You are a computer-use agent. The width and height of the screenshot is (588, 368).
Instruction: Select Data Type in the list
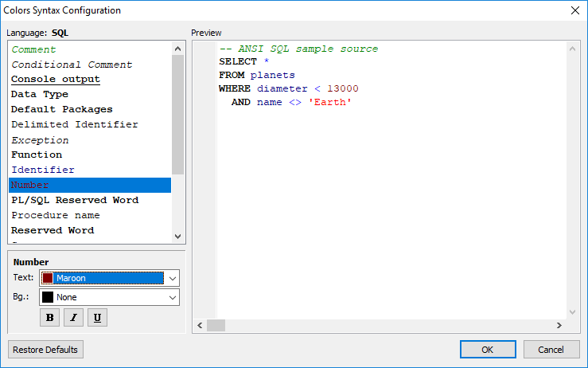(x=90, y=94)
